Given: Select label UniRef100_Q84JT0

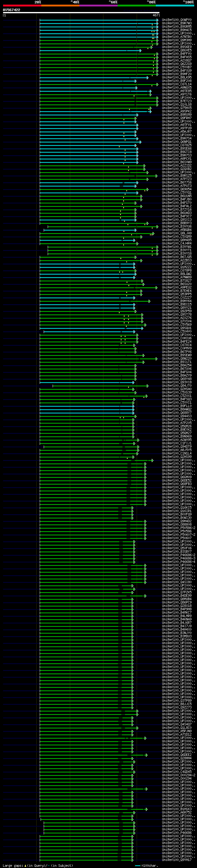Looking at the screenshot, I should pos(177,386).
